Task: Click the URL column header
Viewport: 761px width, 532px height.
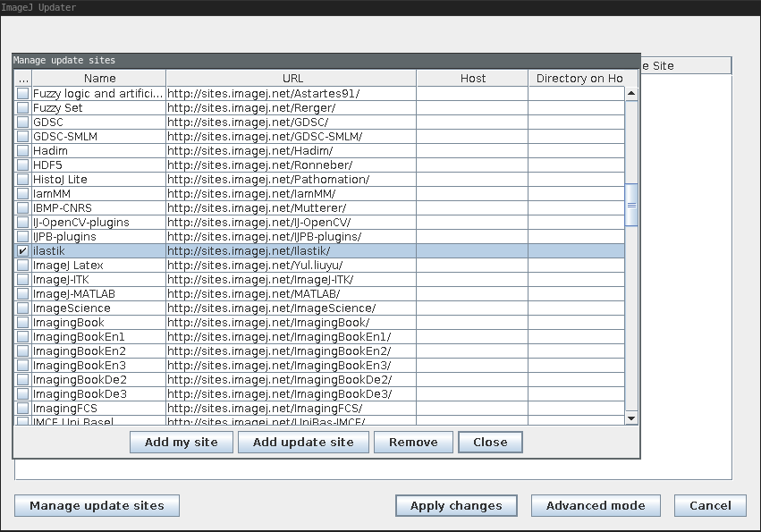Action: tap(292, 79)
